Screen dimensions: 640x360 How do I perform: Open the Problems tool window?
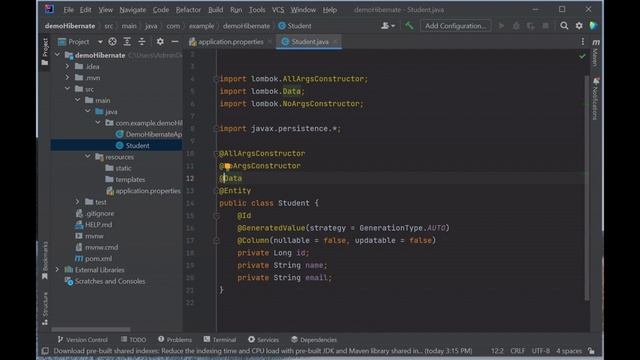point(175,340)
